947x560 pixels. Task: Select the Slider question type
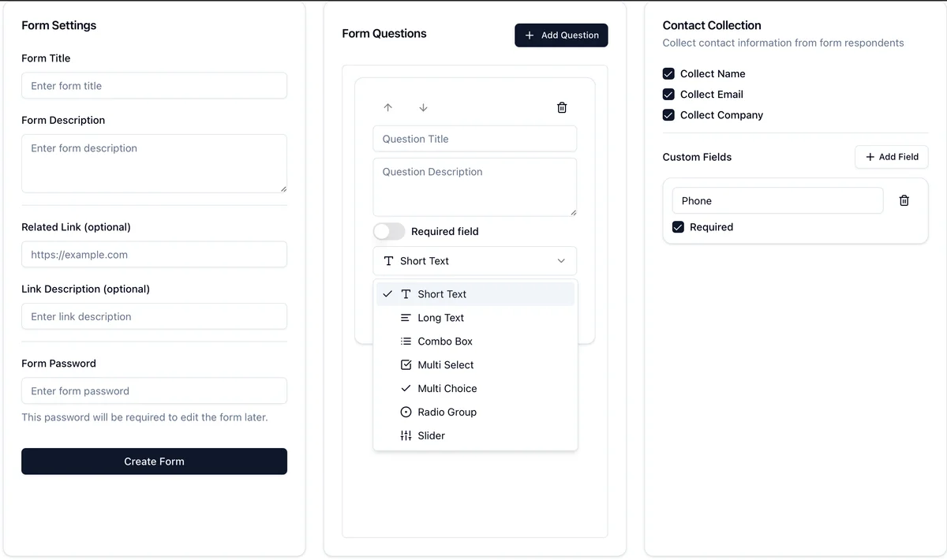click(431, 436)
